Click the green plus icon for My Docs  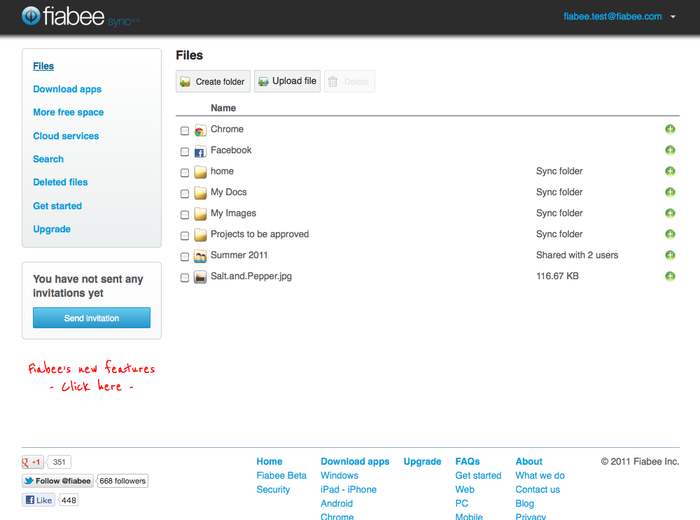pos(670,193)
